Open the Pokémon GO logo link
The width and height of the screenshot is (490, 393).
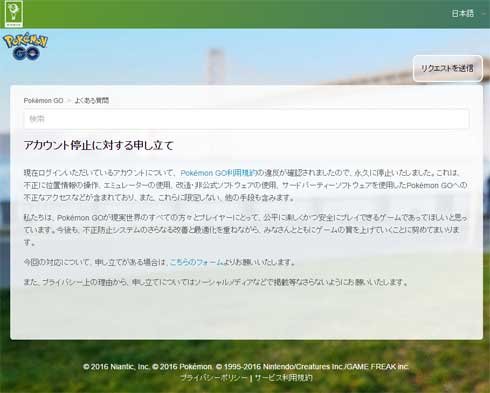click(26, 46)
